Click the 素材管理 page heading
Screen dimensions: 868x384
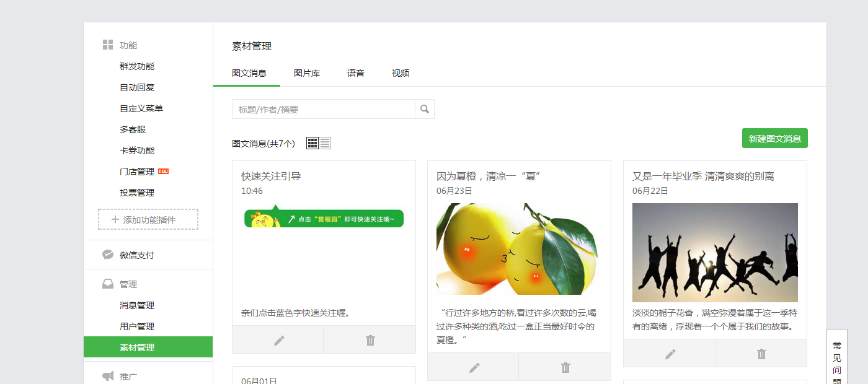pos(252,46)
